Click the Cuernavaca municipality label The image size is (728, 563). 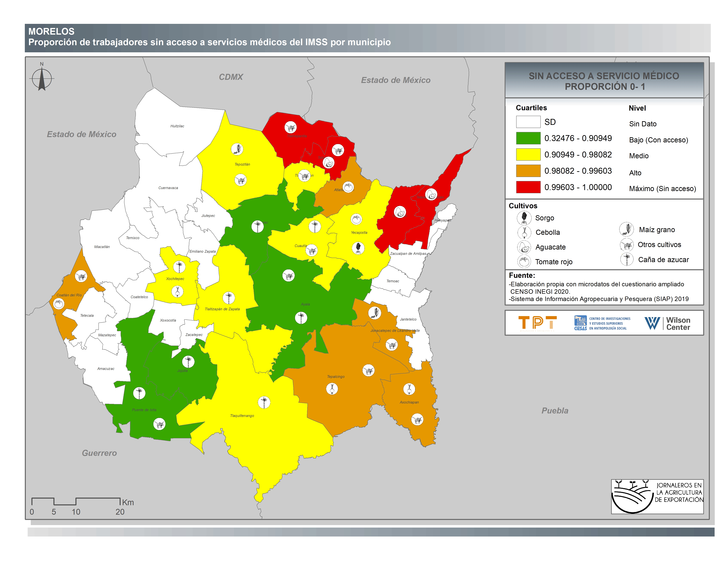point(168,188)
